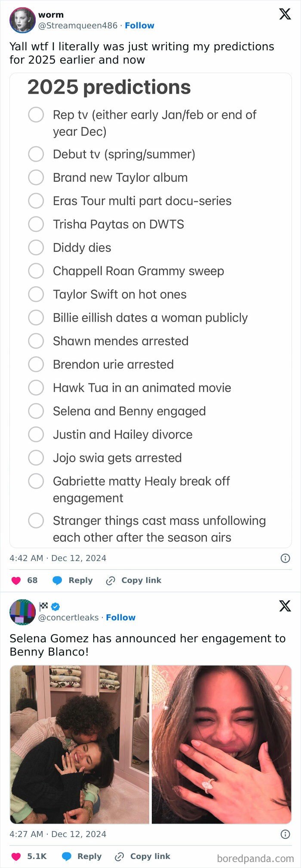
Task: Open the info circle icon beside the bottom timestamp
Action: [285, 834]
